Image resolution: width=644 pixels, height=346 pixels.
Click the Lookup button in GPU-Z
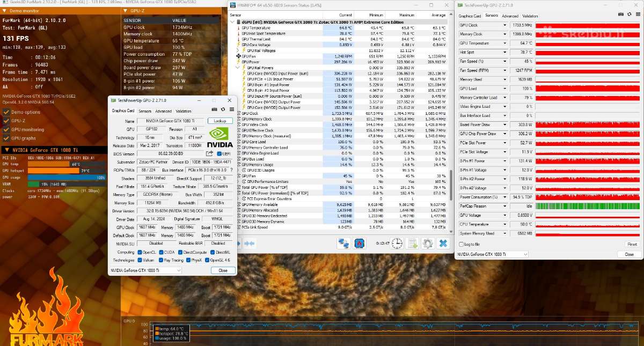(x=220, y=121)
